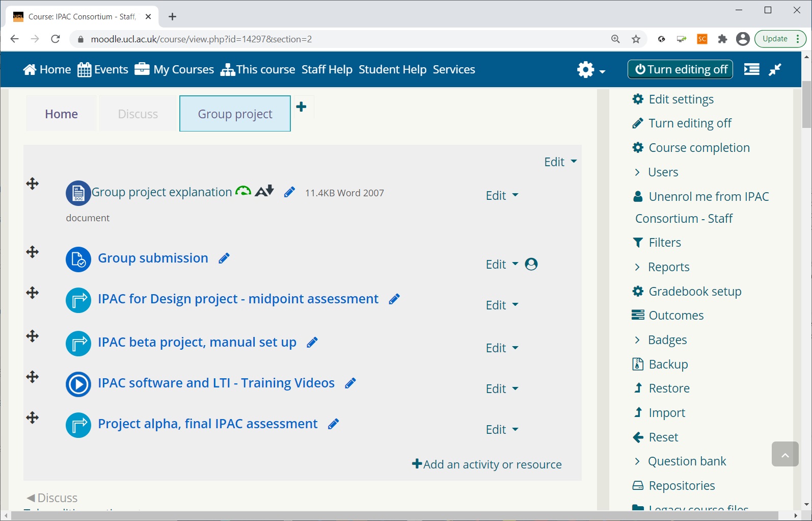Click the browser extensions puzzle icon
The height and width of the screenshot is (521, 812).
pos(722,39)
